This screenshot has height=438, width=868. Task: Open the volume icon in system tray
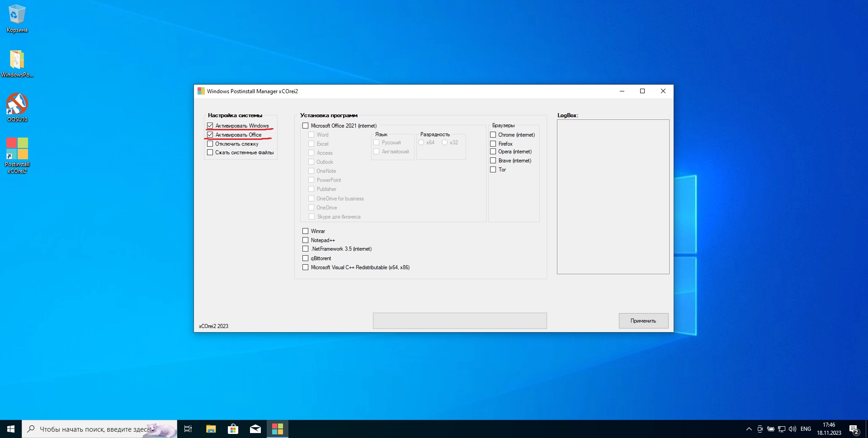click(792, 429)
